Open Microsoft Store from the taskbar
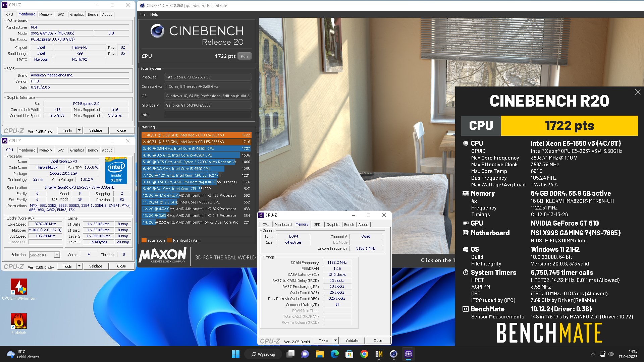 pos(349,354)
